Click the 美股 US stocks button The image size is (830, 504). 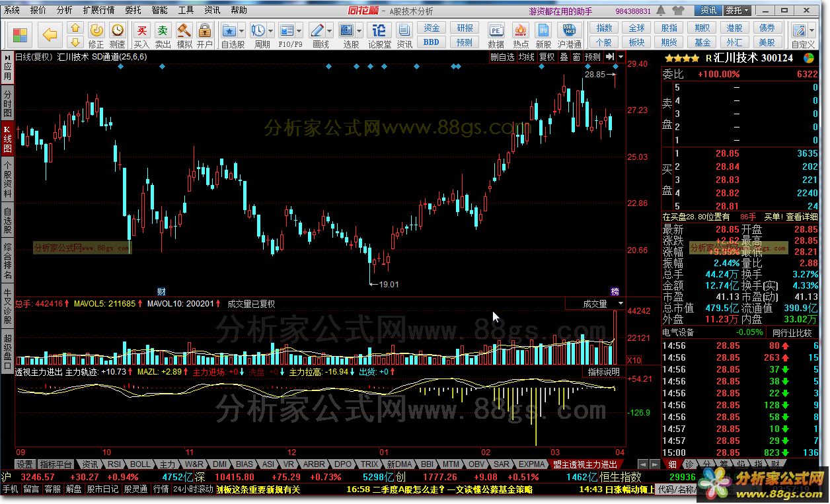click(x=767, y=42)
